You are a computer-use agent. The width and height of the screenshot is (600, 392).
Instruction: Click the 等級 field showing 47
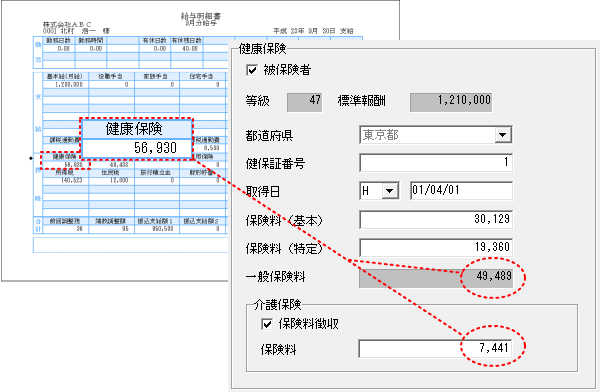pos(305,101)
